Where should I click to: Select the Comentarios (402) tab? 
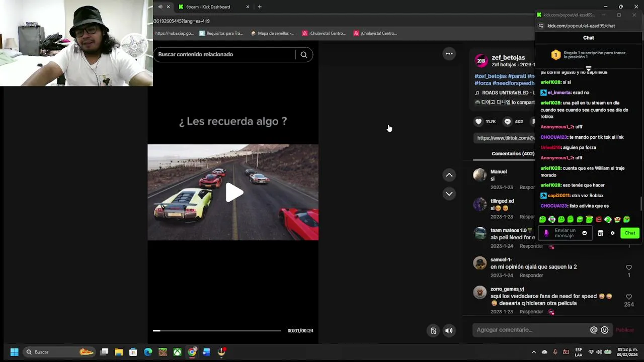click(513, 153)
